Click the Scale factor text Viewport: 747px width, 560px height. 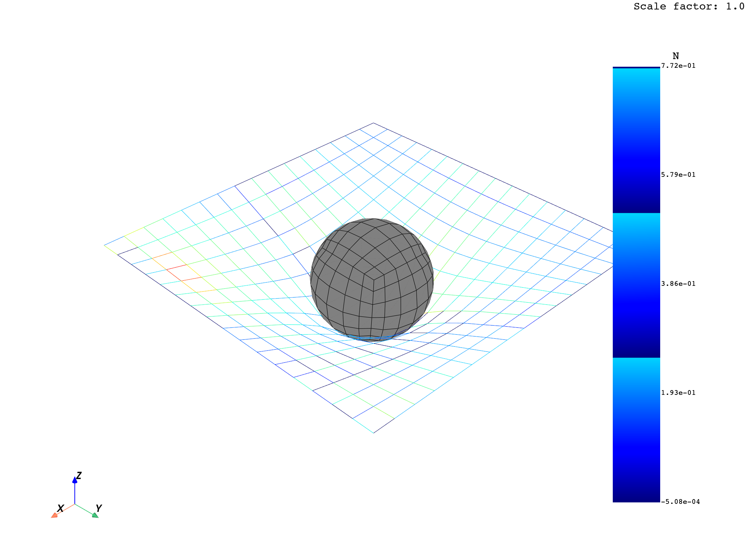(x=689, y=7)
